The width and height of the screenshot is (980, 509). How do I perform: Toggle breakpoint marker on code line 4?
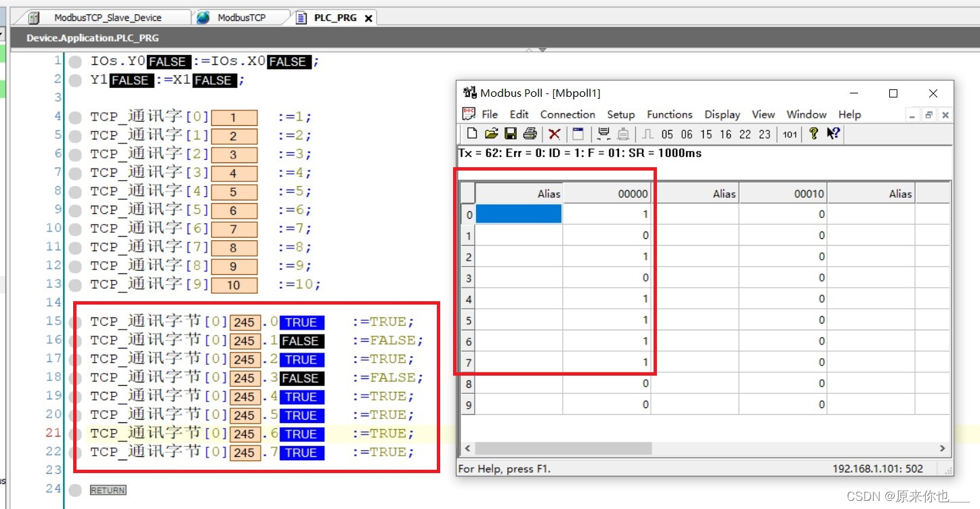coord(75,117)
